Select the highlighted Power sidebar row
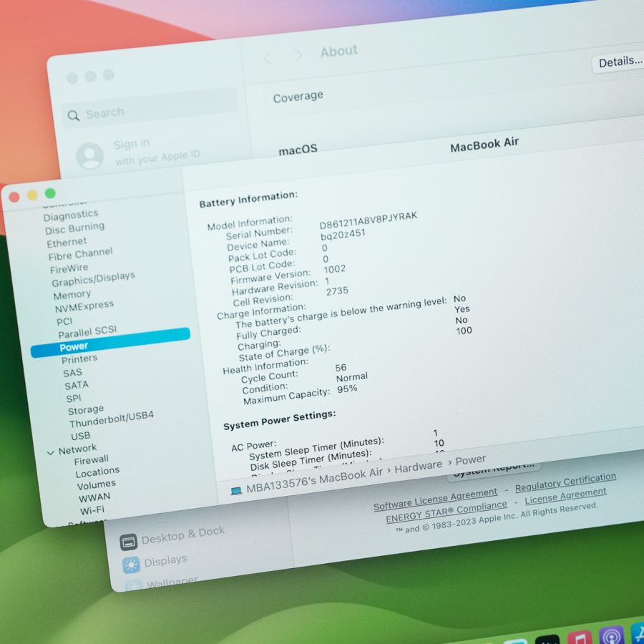The width and height of the screenshot is (644, 644). pos(110,343)
